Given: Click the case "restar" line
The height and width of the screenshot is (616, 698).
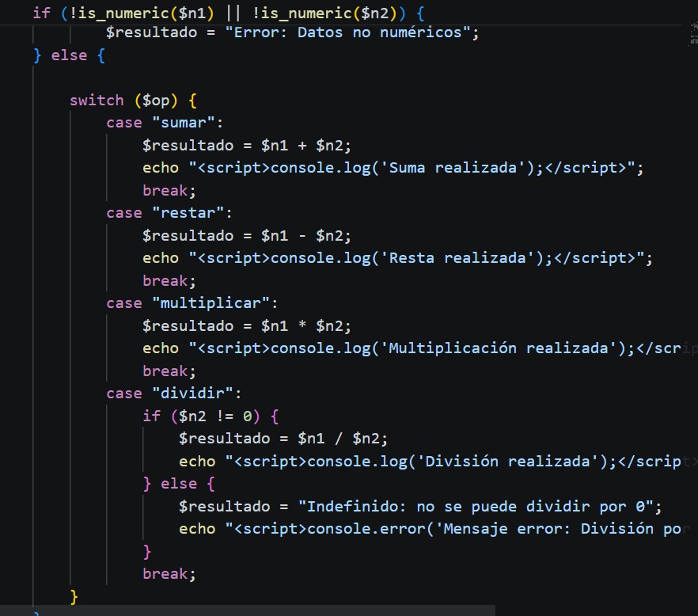Looking at the screenshot, I should (x=169, y=213).
